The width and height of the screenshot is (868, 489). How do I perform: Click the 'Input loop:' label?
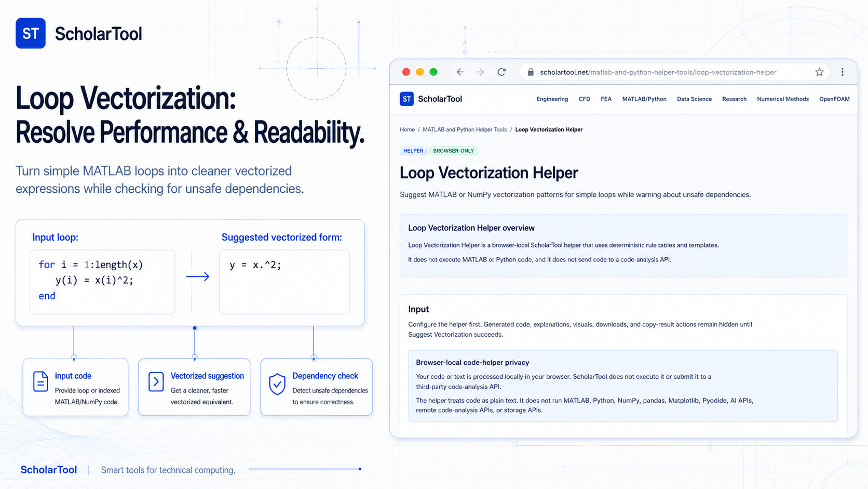[x=56, y=237]
